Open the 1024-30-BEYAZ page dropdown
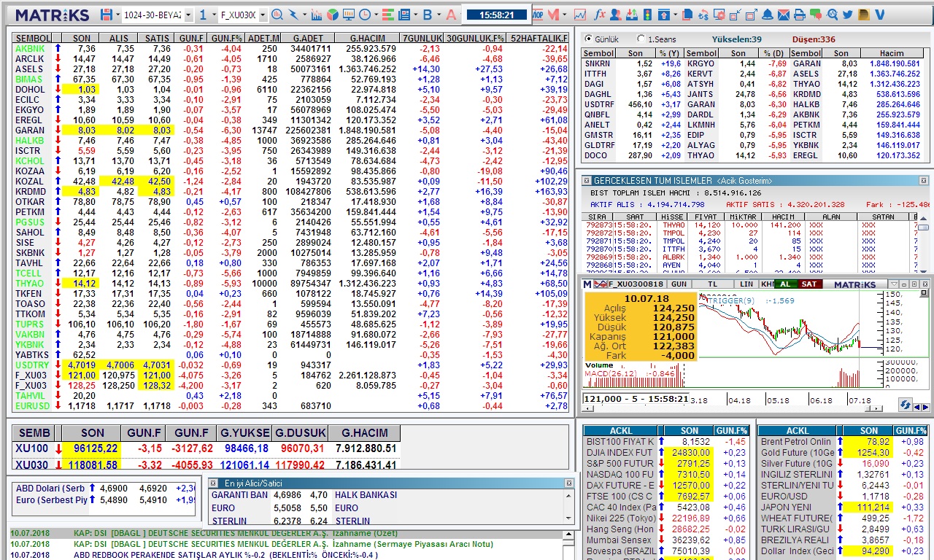Viewport: 934px width, 560px height. click(x=188, y=15)
